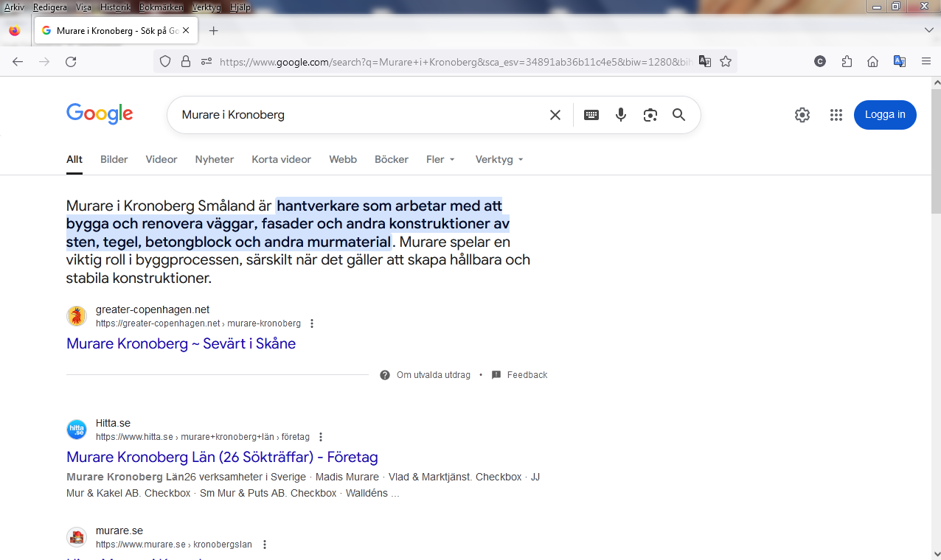
Task: List all tabs with chevron button
Action: click(928, 30)
